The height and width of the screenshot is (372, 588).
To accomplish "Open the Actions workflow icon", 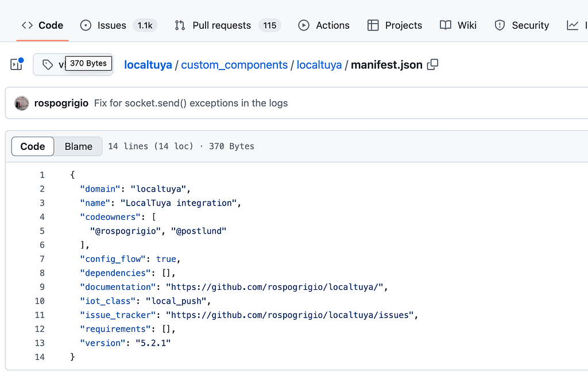I will (303, 25).
